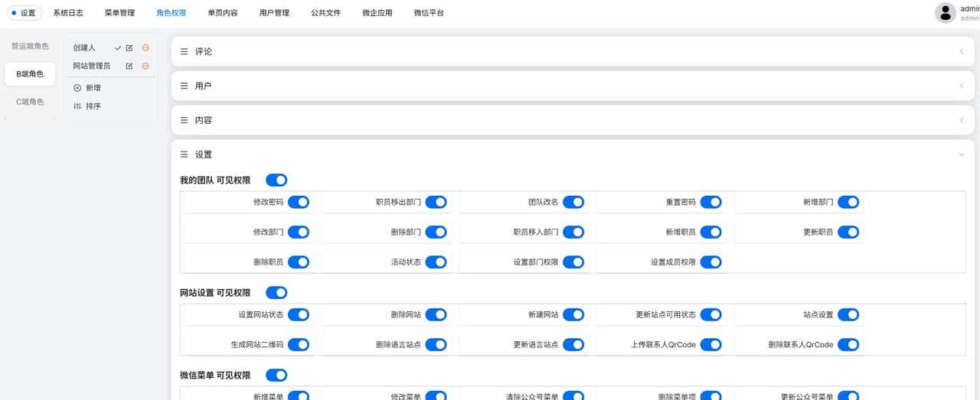
Task: Click the edit icon beside 网站管理员
Action: pyautogui.click(x=129, y=67)
